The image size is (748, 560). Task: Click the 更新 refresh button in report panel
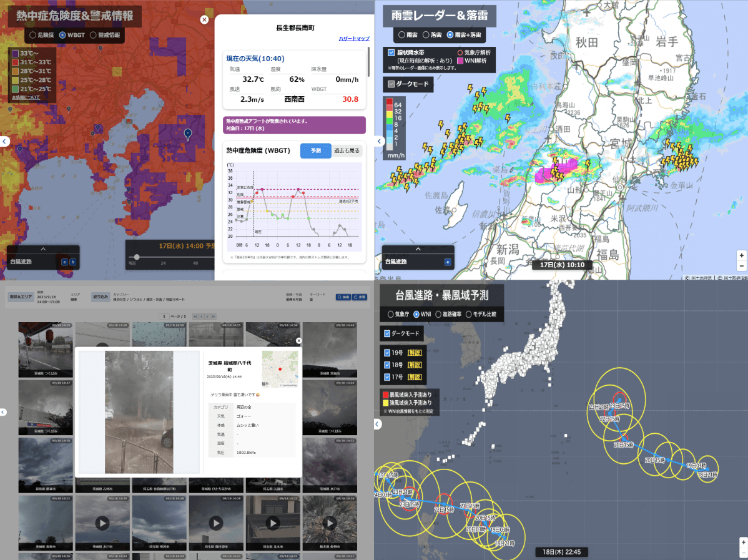pyautogui.click(x=359, y=297)
